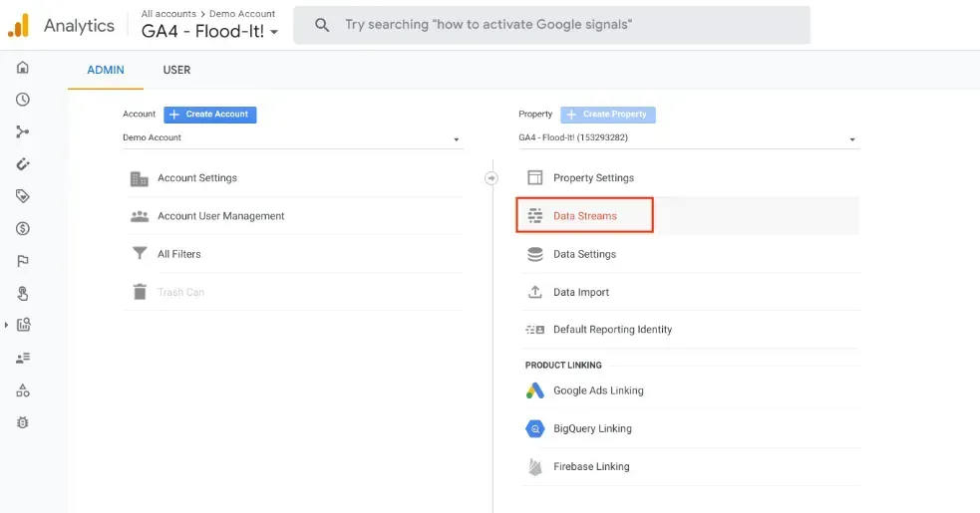
Task: Click the All accounts breadcrumb link
Action: click(x=168, y=13)
